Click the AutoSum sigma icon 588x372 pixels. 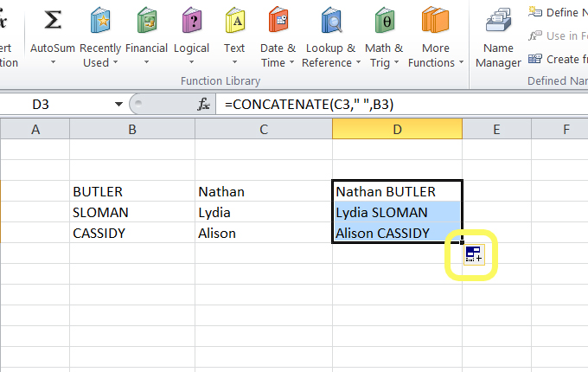pos(53,21)
